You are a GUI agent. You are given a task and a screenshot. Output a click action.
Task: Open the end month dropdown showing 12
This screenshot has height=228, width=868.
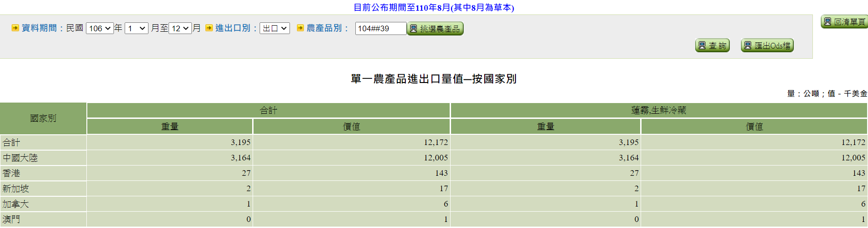click(x=180, y=28)
